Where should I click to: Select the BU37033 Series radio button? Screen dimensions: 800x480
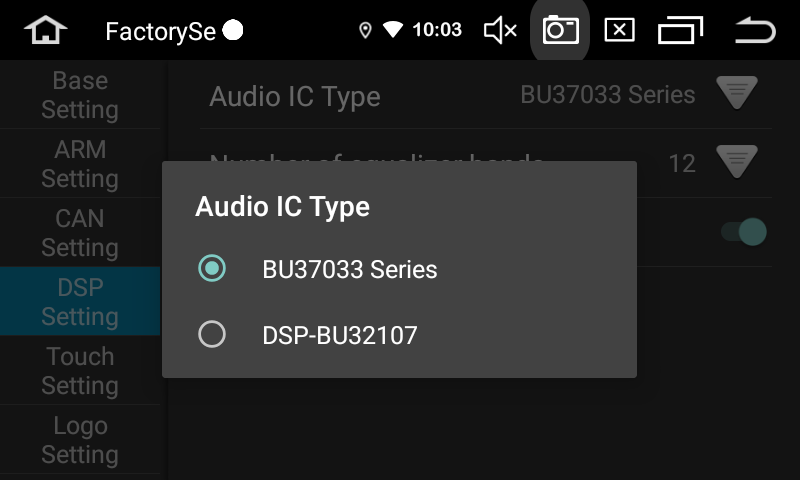212,268
